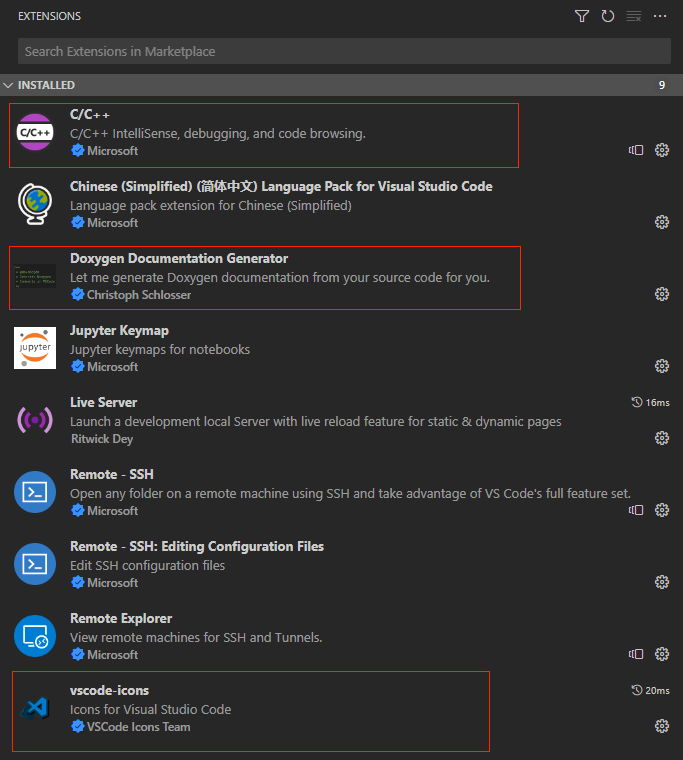Collapse the INSTALLED section chevron
This screenshot has height=760, width=683.
pos(8,85)
